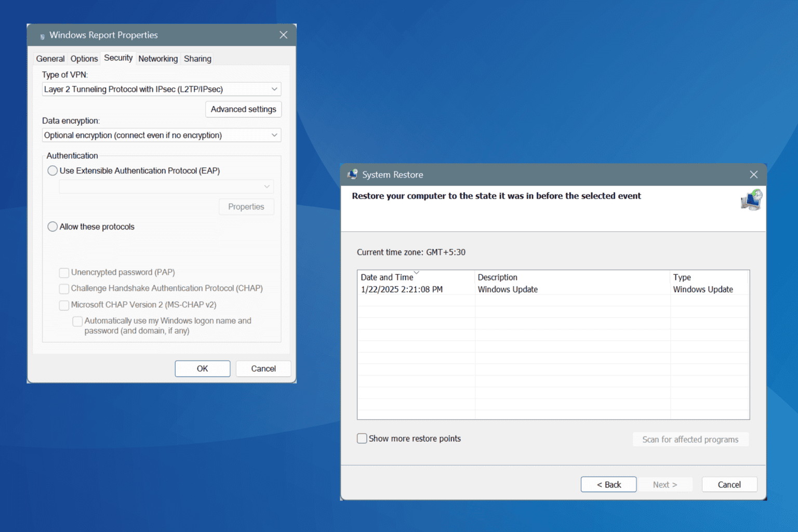The height and width of the screenshot is (532, 798).
Task: Go back in System Restore wizard
Action: [x=608, y=484]
